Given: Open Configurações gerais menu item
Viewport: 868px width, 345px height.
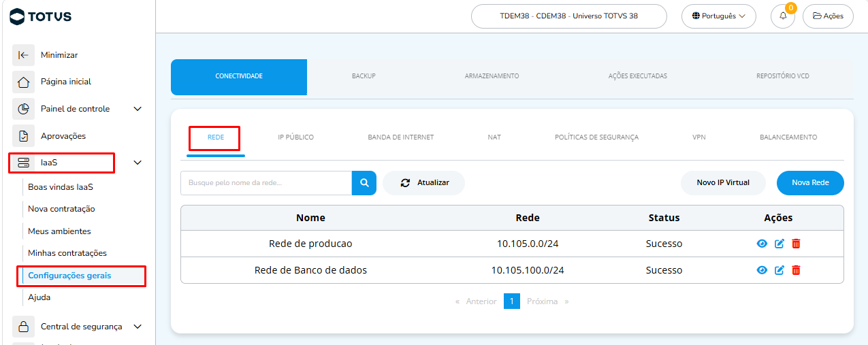Looking at the screenshot, I should [69, 276].
